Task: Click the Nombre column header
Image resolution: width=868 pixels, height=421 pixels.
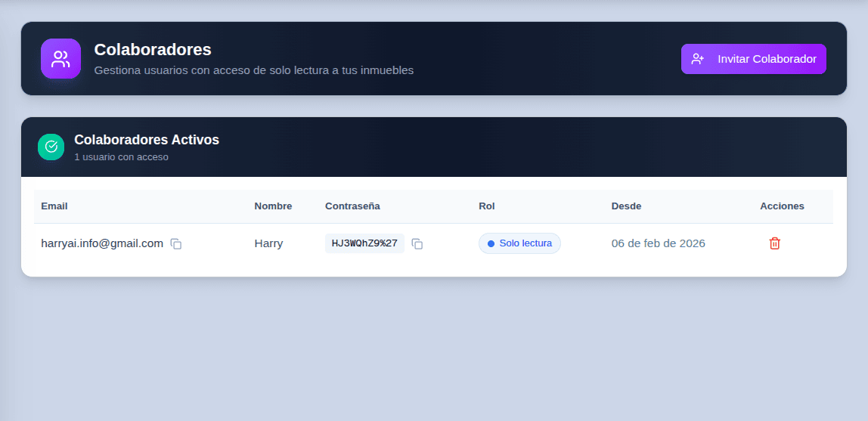Action: click(273, 206)
